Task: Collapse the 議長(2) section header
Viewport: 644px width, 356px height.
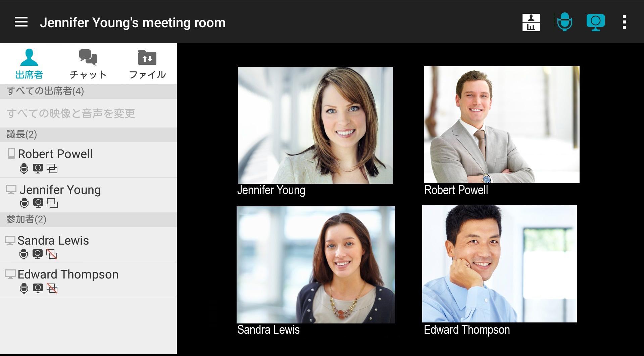Action: [x=88, y=135]
